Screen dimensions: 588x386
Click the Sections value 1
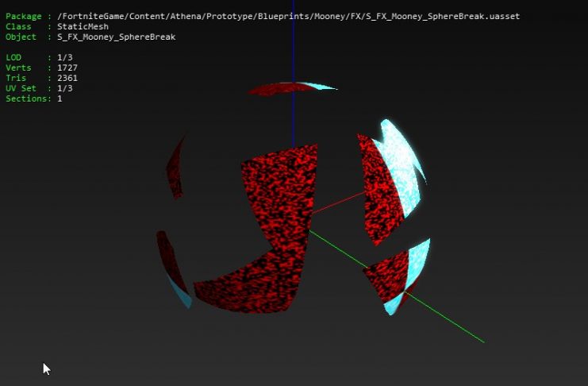click(x=60, y=98)
